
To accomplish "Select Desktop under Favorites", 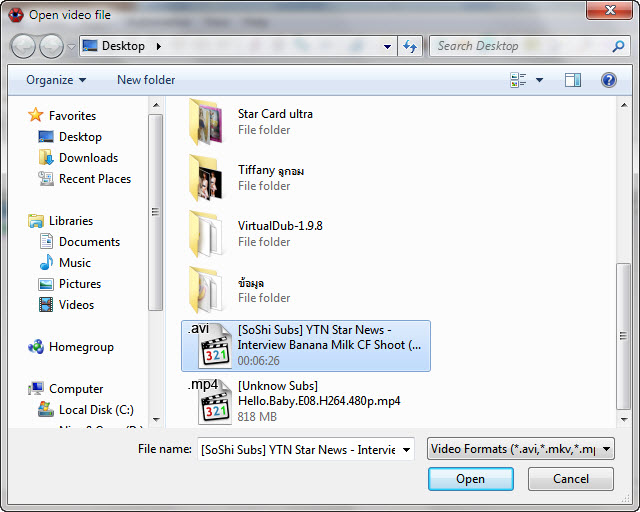I will tap(80, 137).
